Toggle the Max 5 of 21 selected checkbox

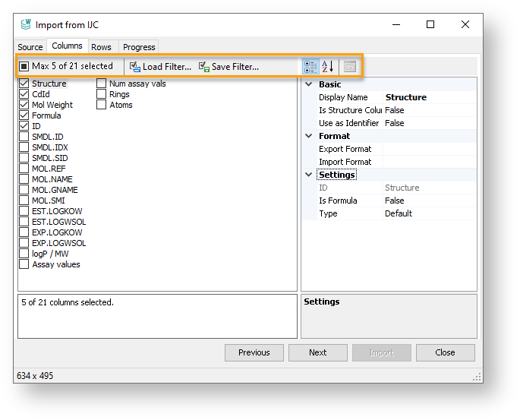point(24,67)
